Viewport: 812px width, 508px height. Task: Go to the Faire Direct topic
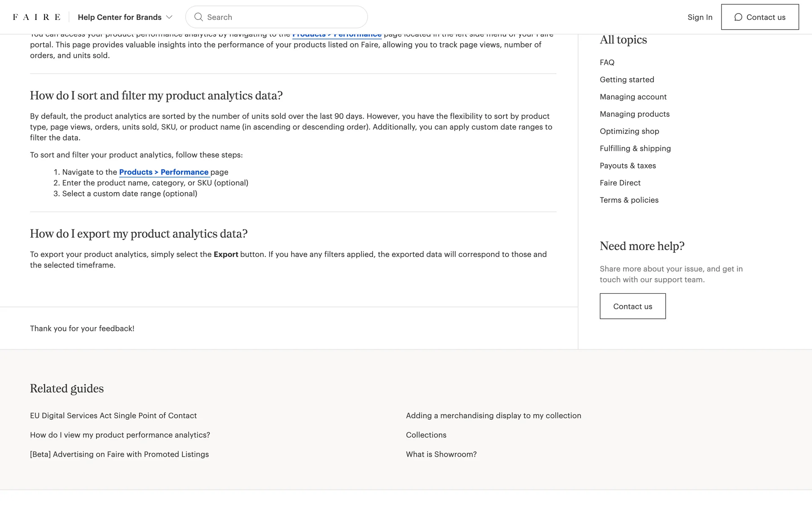pyautogui.click(x=620, y=183)
